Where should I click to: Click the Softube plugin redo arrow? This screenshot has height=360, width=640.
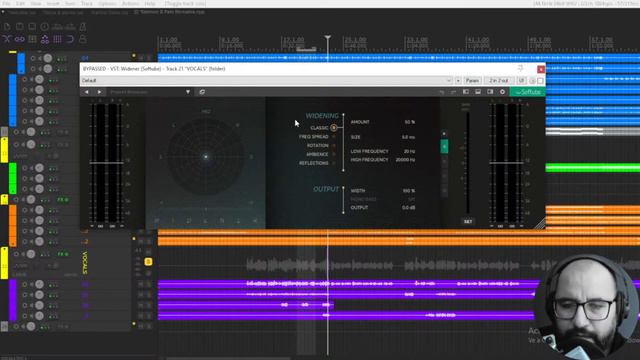click(x=453, y=92)
